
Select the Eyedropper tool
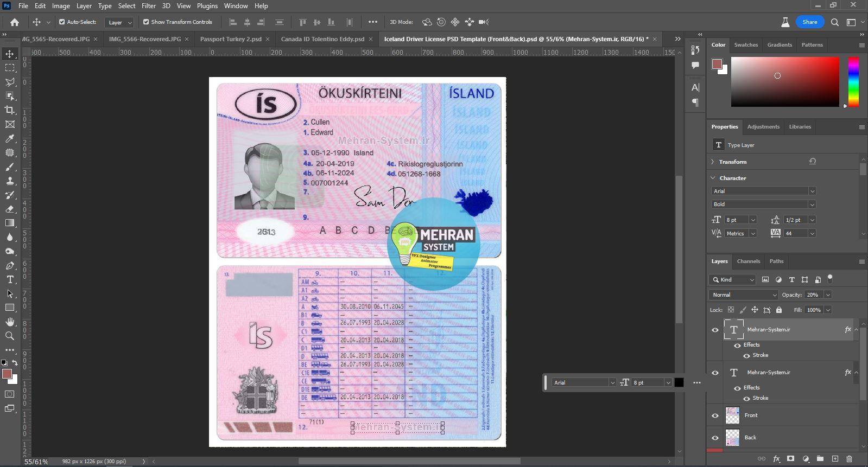[10, 138]
